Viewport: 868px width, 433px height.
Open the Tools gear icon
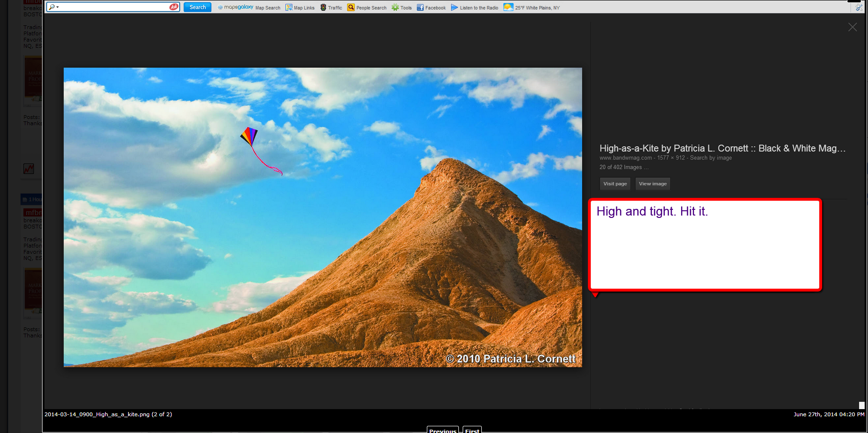[x=395, y=8]
